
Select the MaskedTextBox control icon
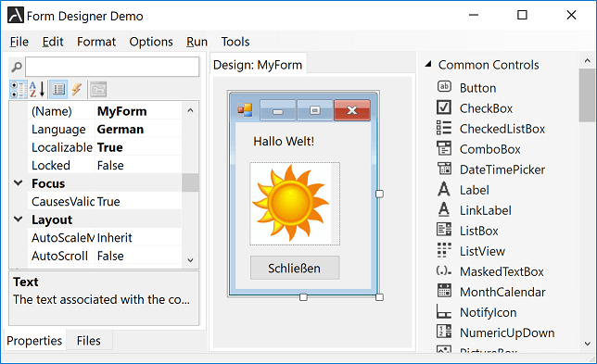point(444,270)
